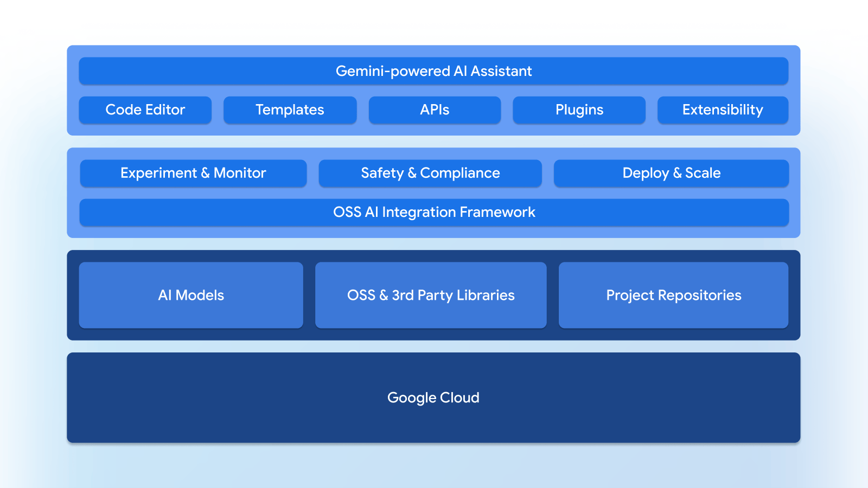Click between Code Editor and Templates blocks

tap(217, 110)
